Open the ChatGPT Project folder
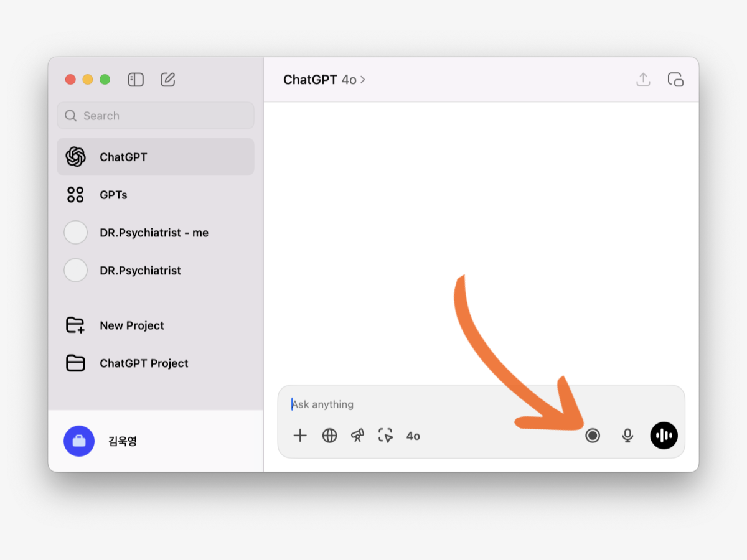This screenshot has height=560, width=747. (156, 363)
